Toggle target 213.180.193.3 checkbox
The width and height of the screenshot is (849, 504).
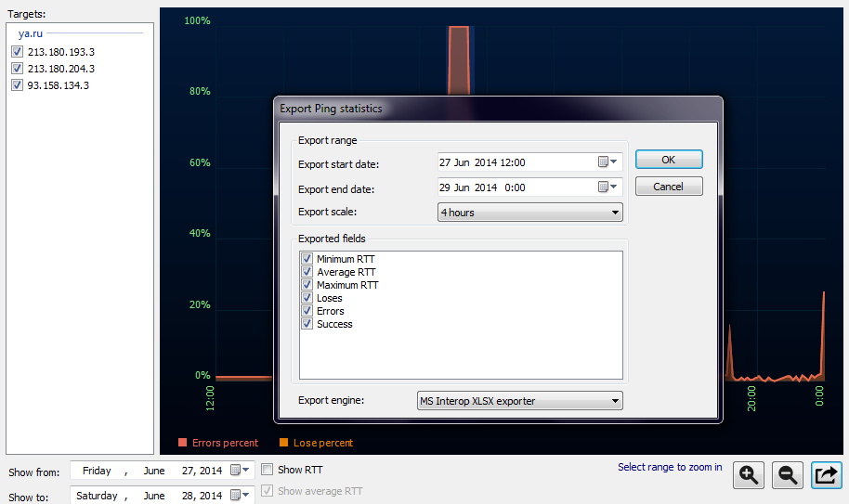[17, 52]
